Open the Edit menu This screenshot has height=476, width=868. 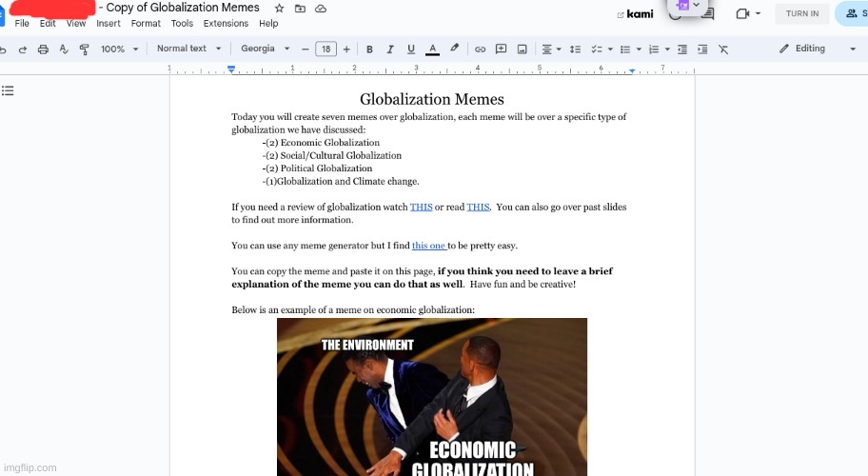[48, 23]
